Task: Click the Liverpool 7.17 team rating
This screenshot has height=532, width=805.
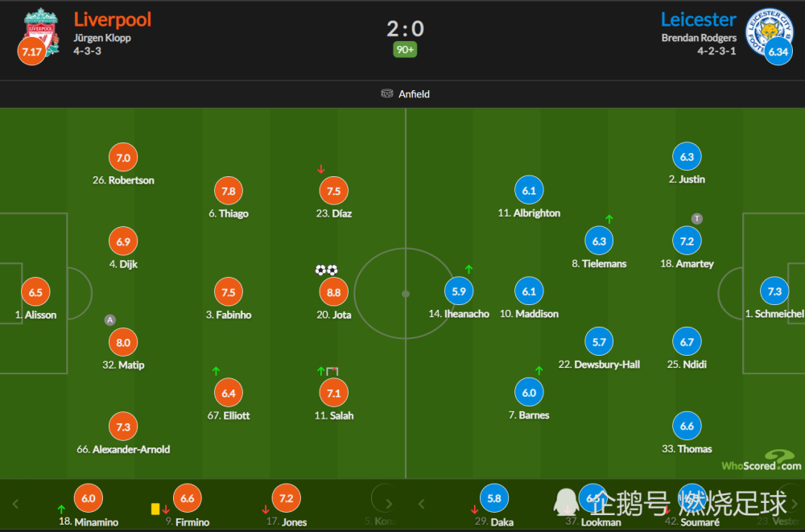Action: tap(32, 52)
